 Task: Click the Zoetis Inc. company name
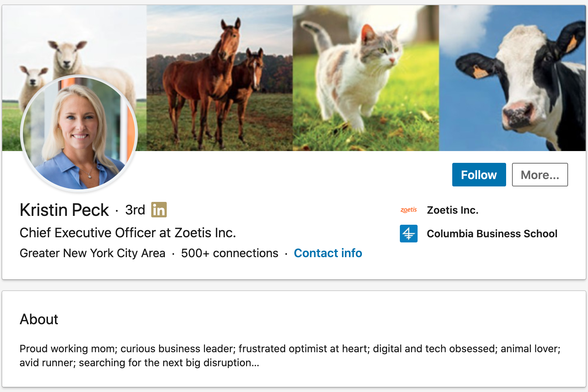(x=453, y=210)
